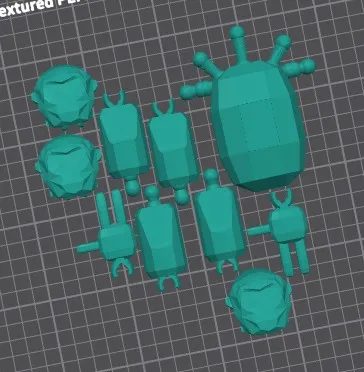Click the side peg on the upward-pronged piece
This screenshot has height=372, width=364.
(88, 247)
